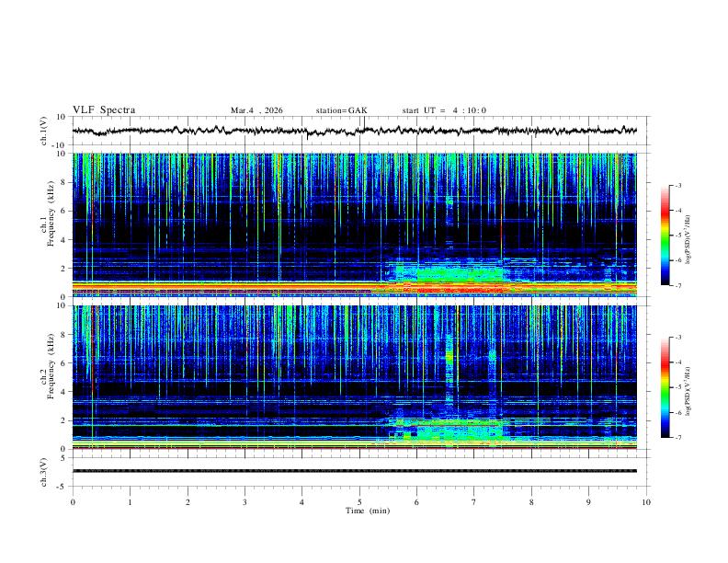Click the 'ch.2 Frequency (kHz)' axis label
Image resolution: width=728 pixels, height=563 pixels.
coord(47,366)
